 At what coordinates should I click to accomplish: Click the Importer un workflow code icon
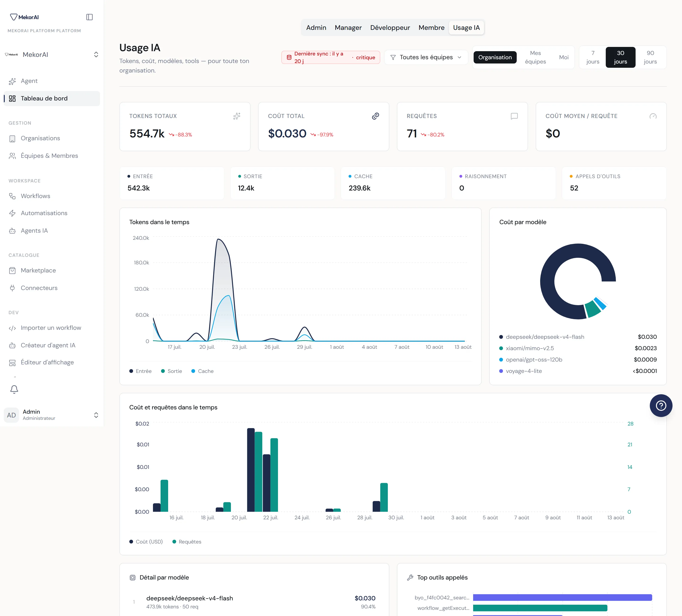(12, 328)
